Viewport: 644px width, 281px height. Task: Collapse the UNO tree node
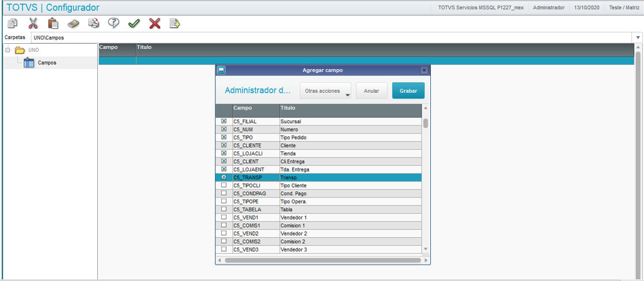8,50
